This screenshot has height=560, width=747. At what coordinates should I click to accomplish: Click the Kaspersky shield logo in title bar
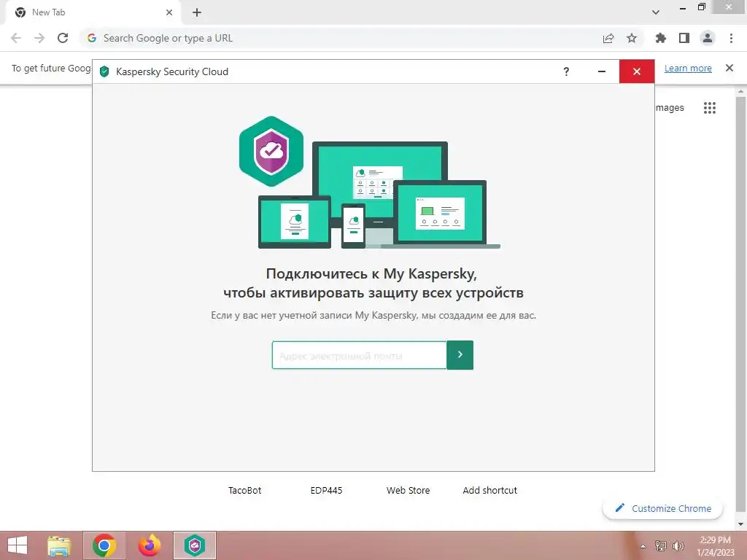point(104,71)
